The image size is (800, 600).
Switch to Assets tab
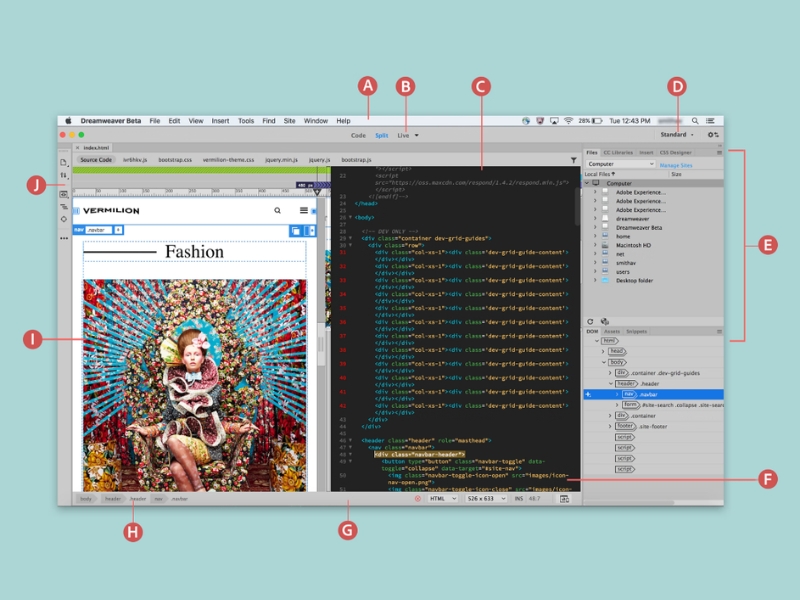tap(612, 332)
